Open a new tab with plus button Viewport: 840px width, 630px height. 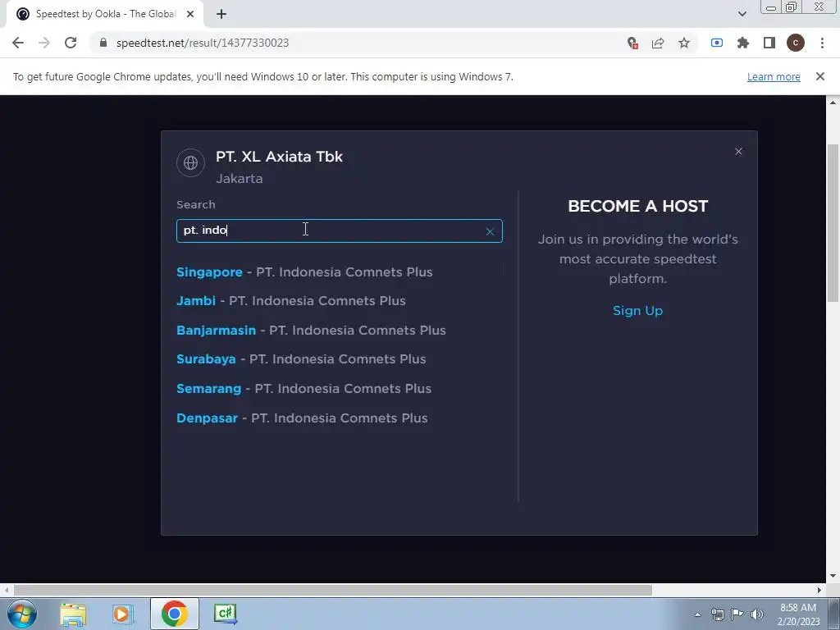click(x=221, y=15)
